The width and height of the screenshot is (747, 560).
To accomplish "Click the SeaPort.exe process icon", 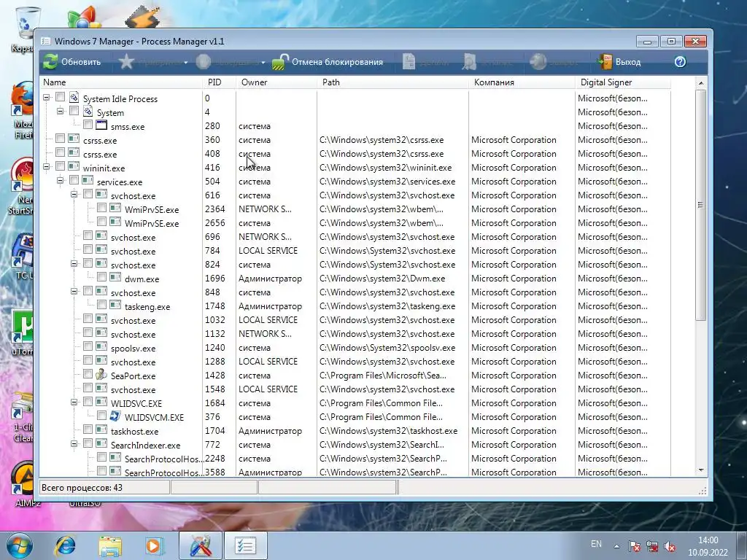I will (x=101, y=375).
